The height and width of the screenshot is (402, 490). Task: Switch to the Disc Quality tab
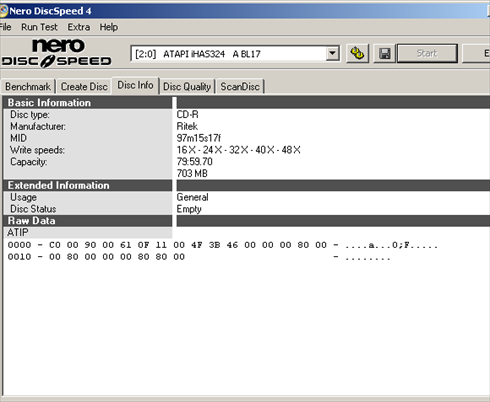tap(187, 87)
